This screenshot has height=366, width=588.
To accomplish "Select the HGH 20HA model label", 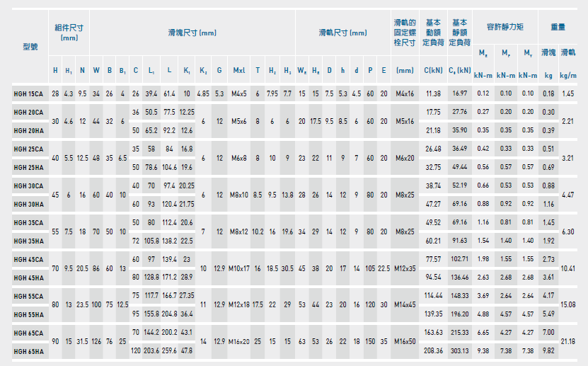I will tap(28, 130).
